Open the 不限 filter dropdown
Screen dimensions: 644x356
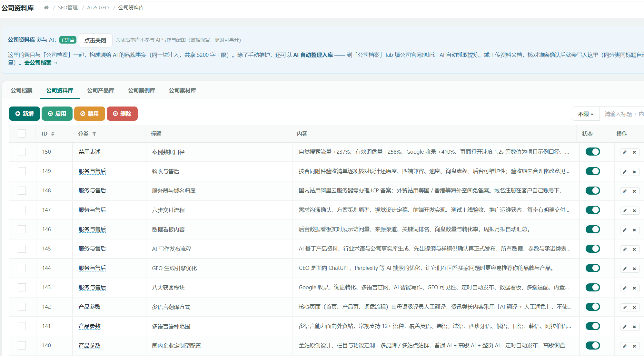586,114
